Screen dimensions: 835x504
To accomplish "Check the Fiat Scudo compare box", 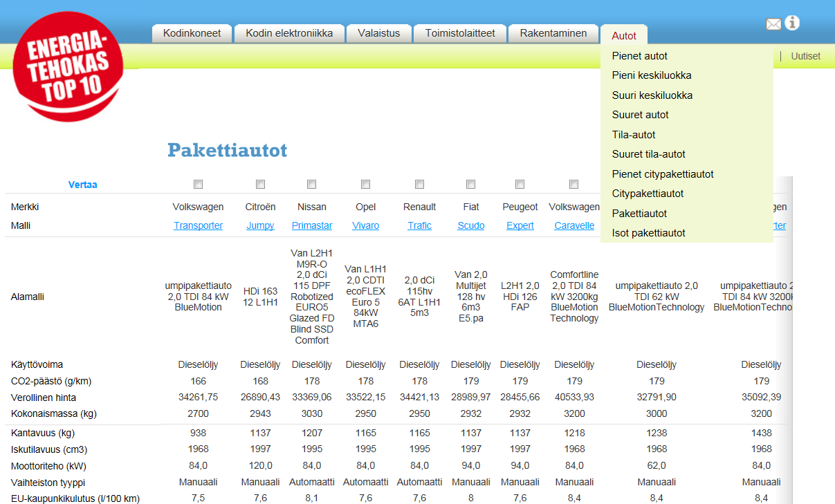I will click(471, 184).
